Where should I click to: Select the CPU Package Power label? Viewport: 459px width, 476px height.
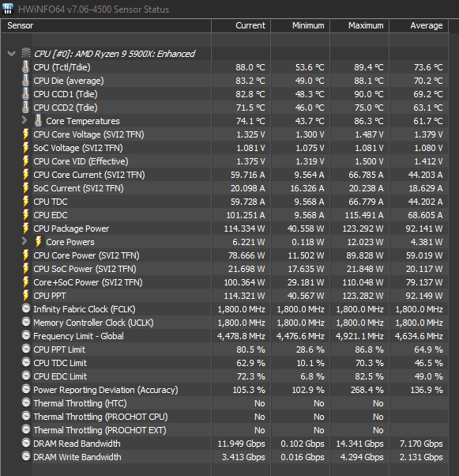click(x=71, y=229)
